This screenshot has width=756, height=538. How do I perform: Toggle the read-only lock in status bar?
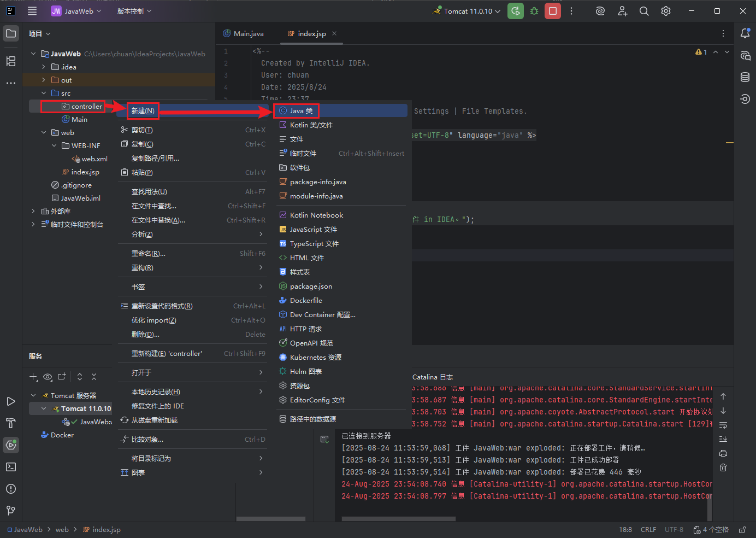pyautogui.click(x=742, y=530)
